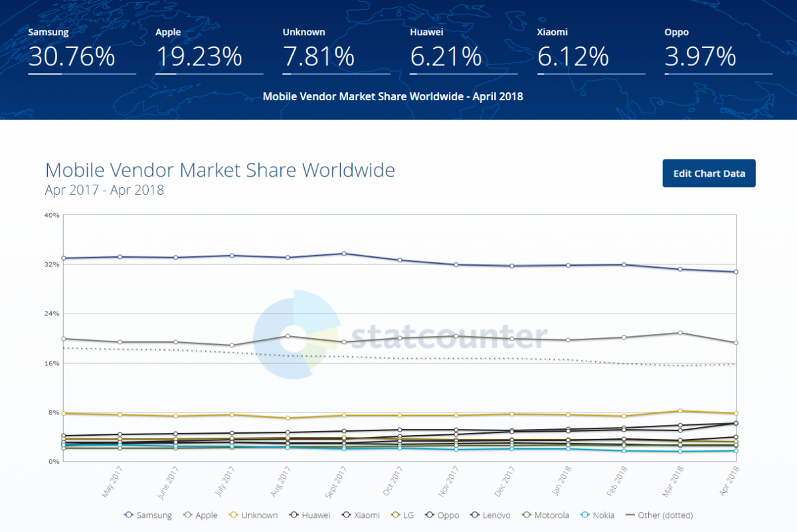The width and height of the screenshot is (797, 532).
Task: Select Xiaomi 6.12% header statistic
Action: [x=590, y=50]
